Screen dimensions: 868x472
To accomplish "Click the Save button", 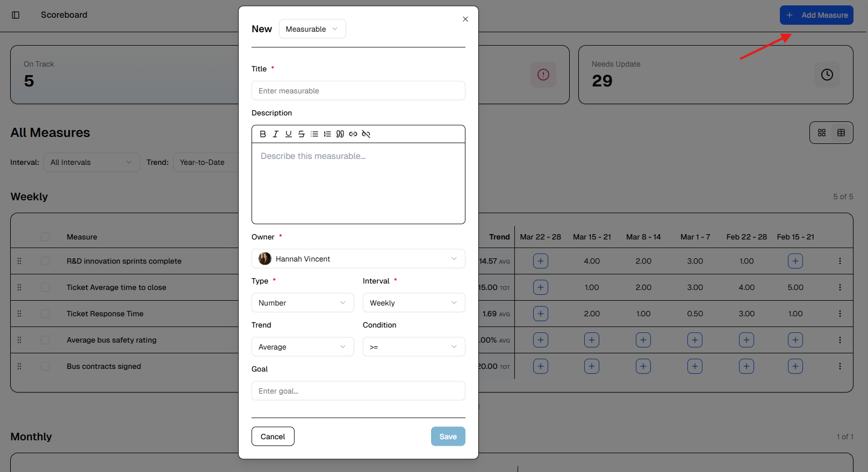I will tap(448, 437).
